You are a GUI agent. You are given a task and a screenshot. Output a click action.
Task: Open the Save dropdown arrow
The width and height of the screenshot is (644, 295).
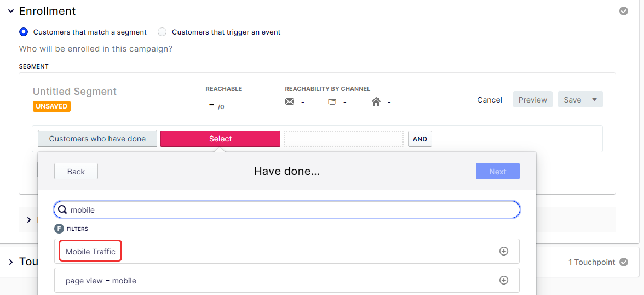pos(595,100)
